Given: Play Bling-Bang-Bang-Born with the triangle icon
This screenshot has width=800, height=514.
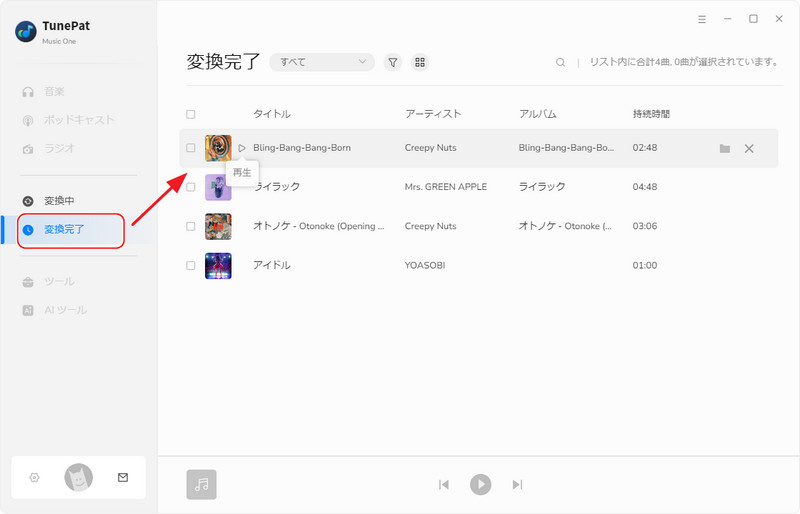Looking at the screenshot, I should pyautogui.click(x=242, y=148).
